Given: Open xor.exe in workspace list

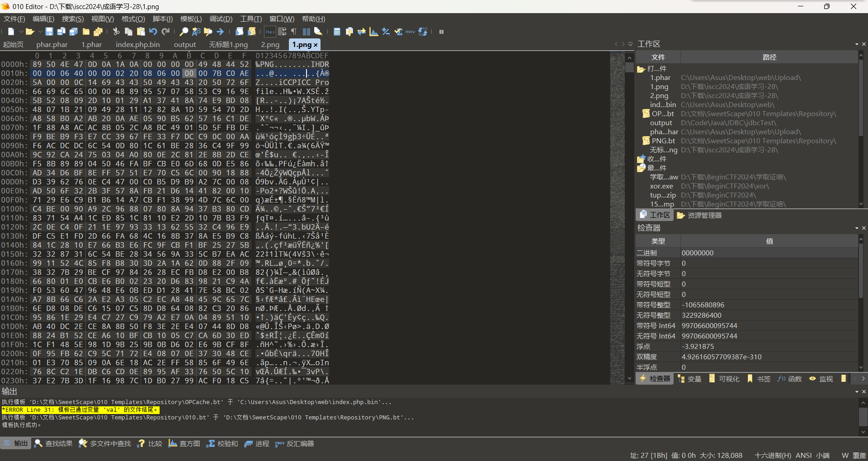Looking at the screenshot, I should coord(661,186).
